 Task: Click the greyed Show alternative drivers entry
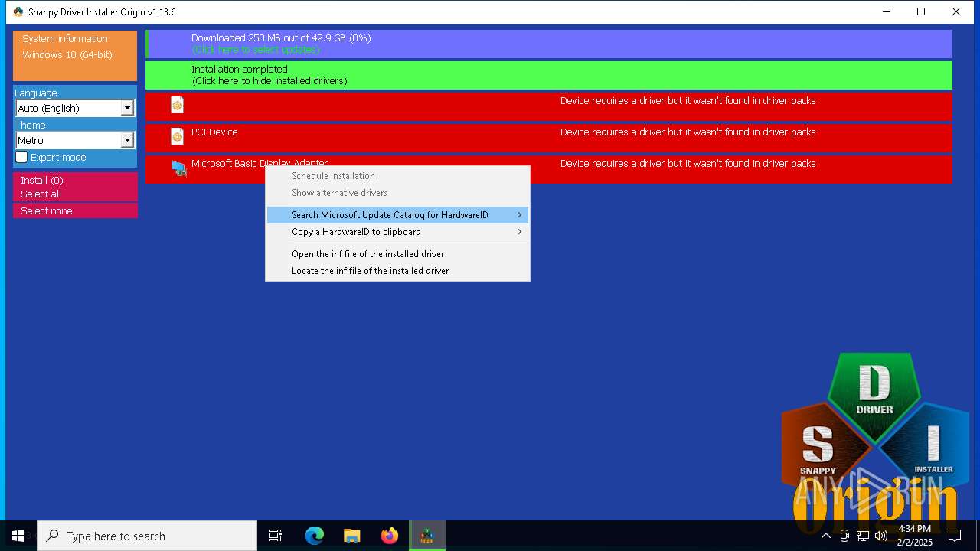pos(397,193)
